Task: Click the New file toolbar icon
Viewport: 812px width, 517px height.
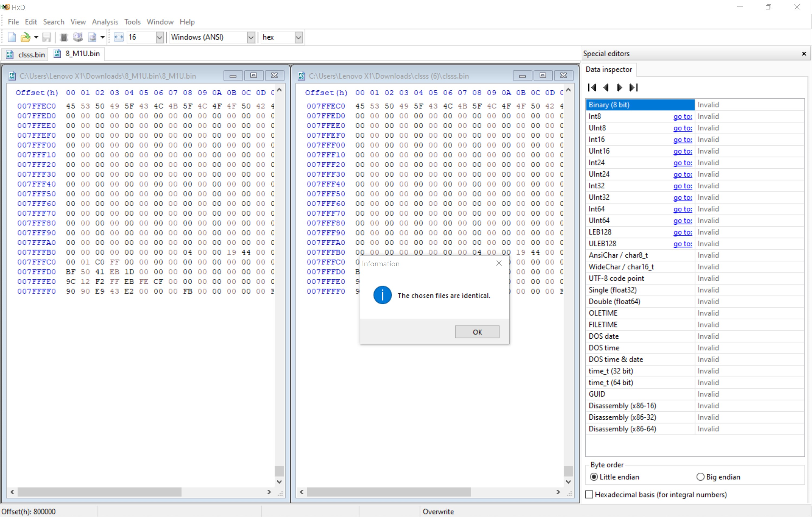Action: pyautogui.click(x=12, y=37)
